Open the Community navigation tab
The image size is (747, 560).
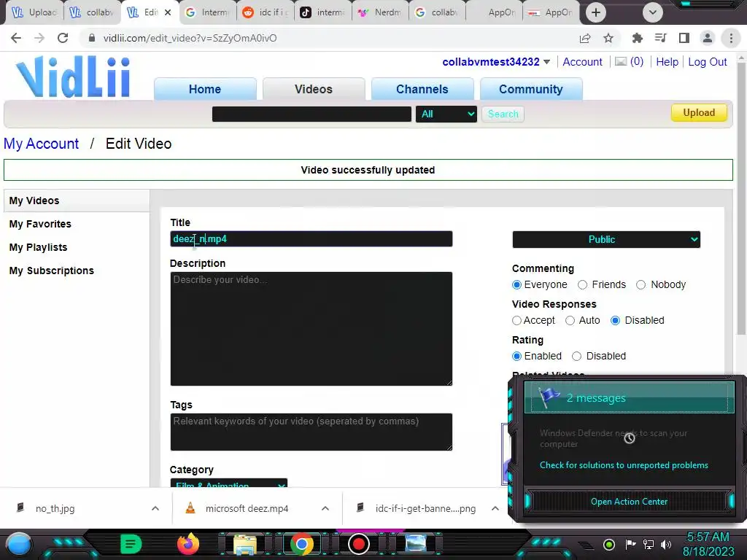[531, 89]
